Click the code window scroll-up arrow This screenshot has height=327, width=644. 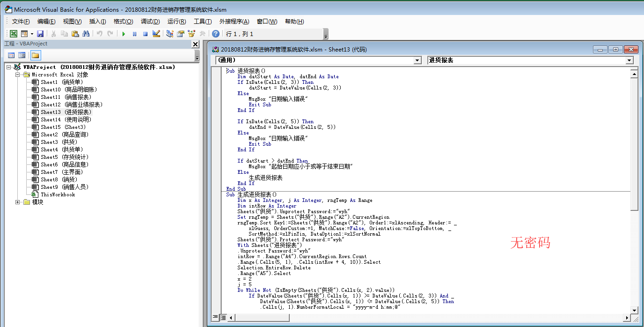[634, 74]
